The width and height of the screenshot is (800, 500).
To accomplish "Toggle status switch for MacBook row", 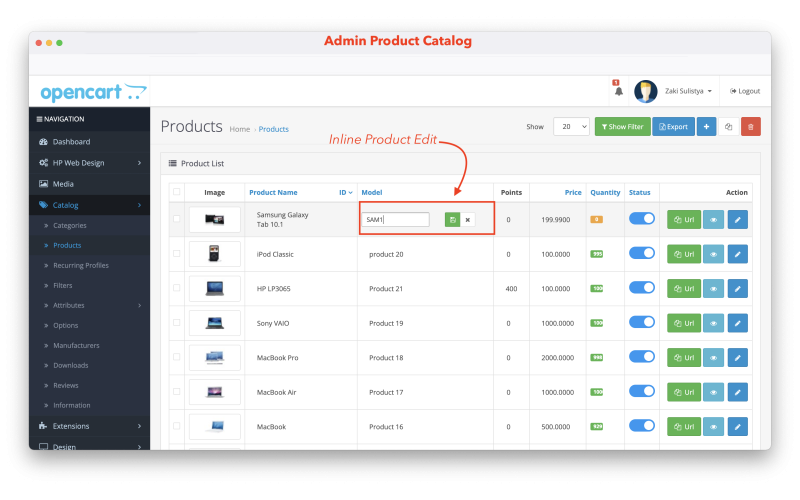I will coord(642,426).
